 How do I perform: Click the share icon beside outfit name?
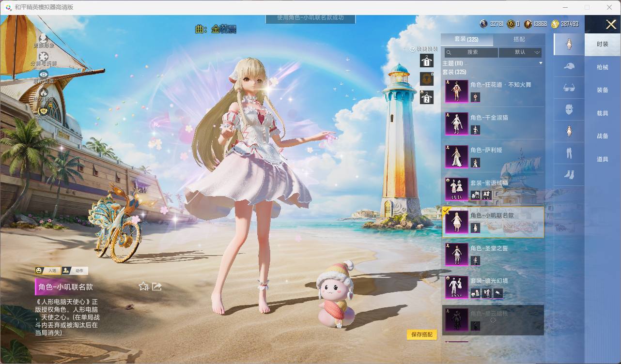point(156,287)
